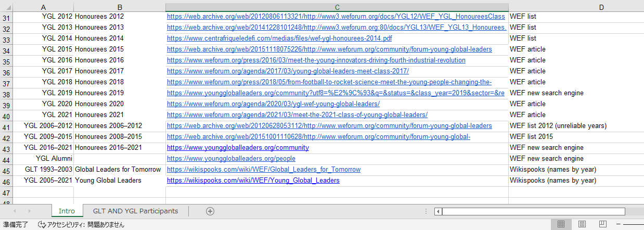The height and width of the screenshot is (230, 644).
Task: Open the 20120628053112 web archive link
Action: [329, 126]
